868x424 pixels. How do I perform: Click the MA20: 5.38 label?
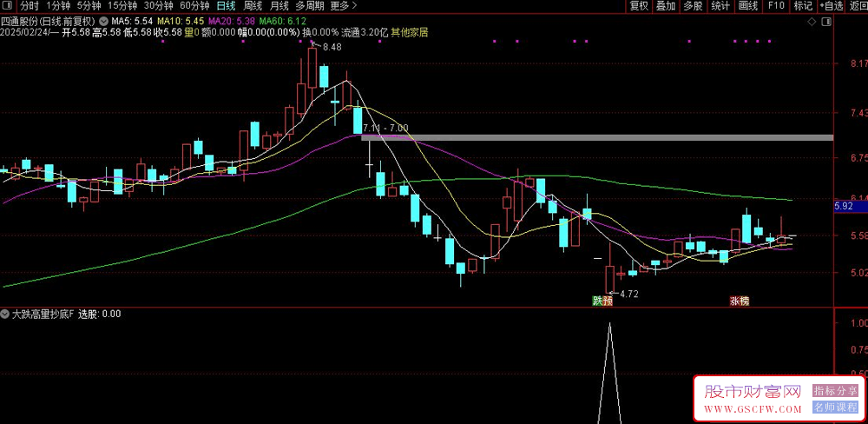[232, 21]
